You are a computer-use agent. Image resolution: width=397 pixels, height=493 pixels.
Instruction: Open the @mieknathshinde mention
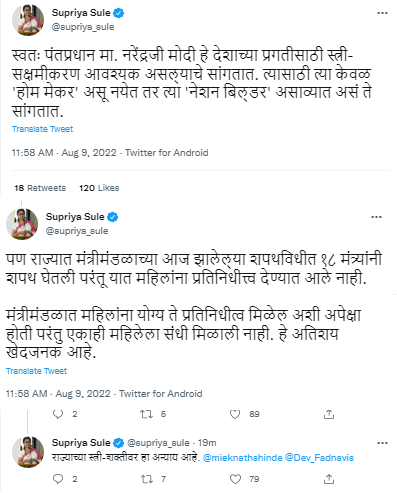point(242,458)
